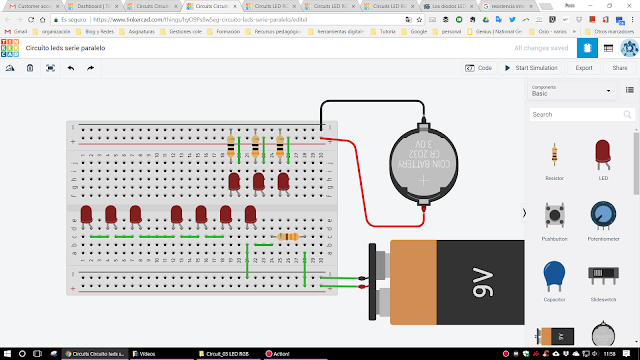The height and width of the screenshot is (360, 640).
Task: Switch to Circuit_05 LED RGB taskbar window
Action: coord(228,354)
